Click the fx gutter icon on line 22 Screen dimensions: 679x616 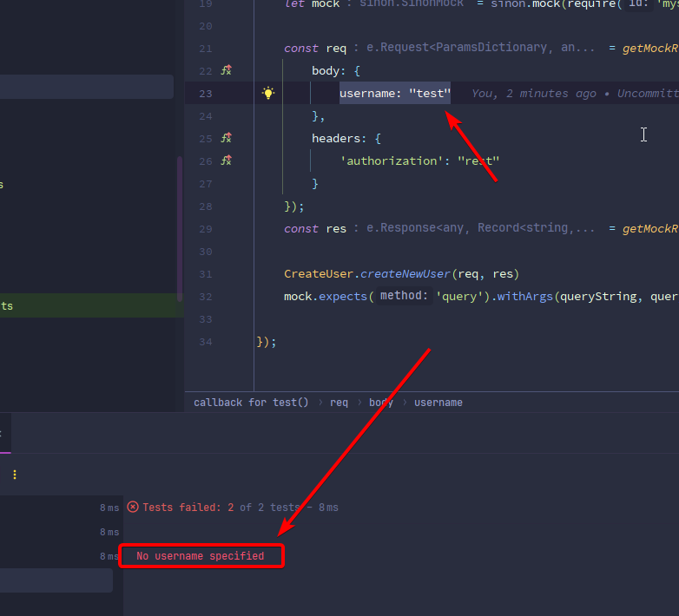[x=227, y=71]
